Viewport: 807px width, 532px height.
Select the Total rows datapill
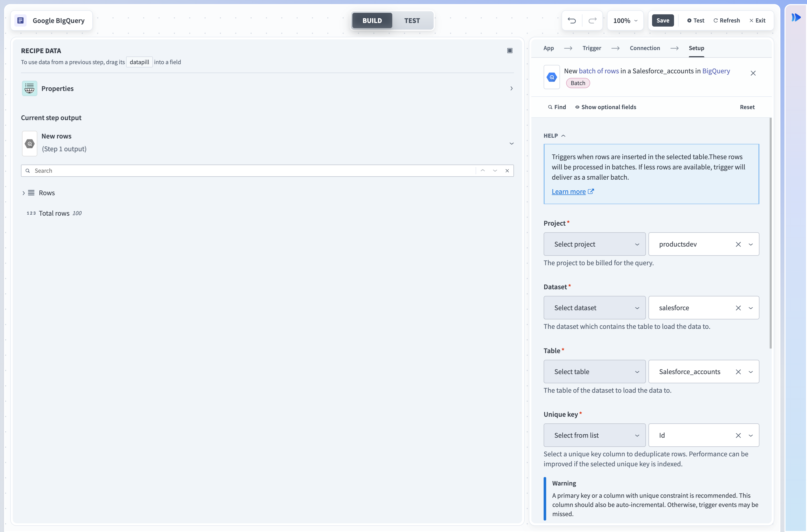(54, 213)
